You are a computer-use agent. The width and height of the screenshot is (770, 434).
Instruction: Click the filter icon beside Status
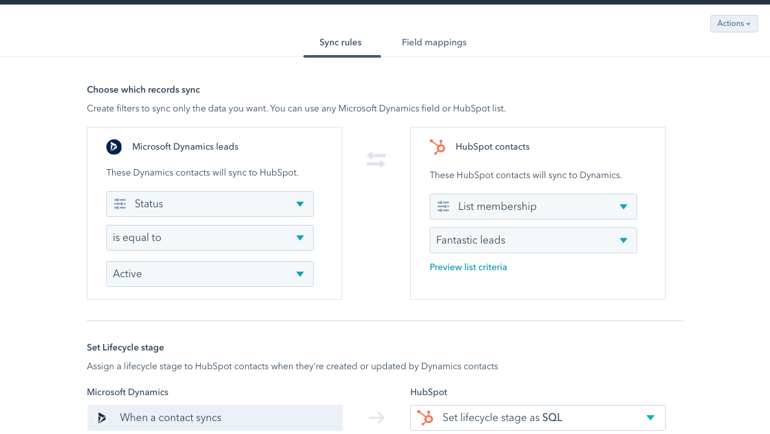tap(120, 204)
